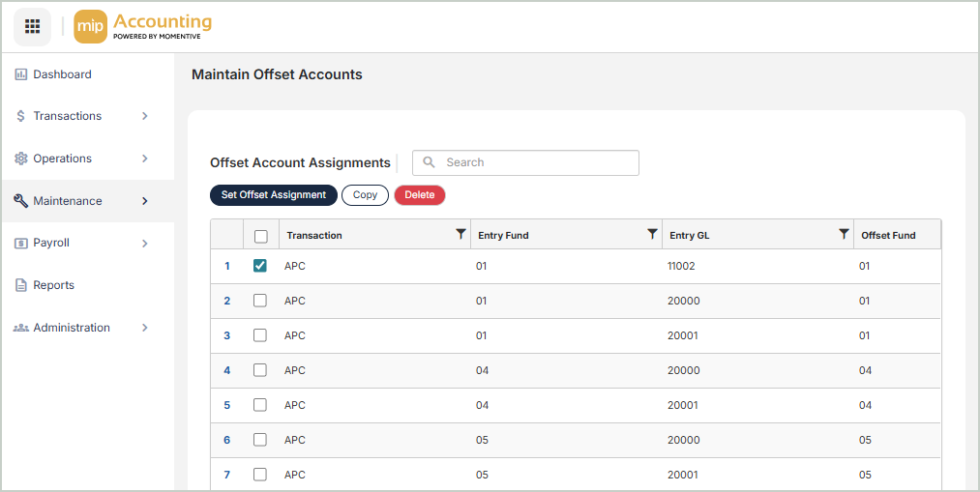Expand the Transactions menu chevron
The height and width of the screenshot is (492, 980).
[x=145, y=116]
